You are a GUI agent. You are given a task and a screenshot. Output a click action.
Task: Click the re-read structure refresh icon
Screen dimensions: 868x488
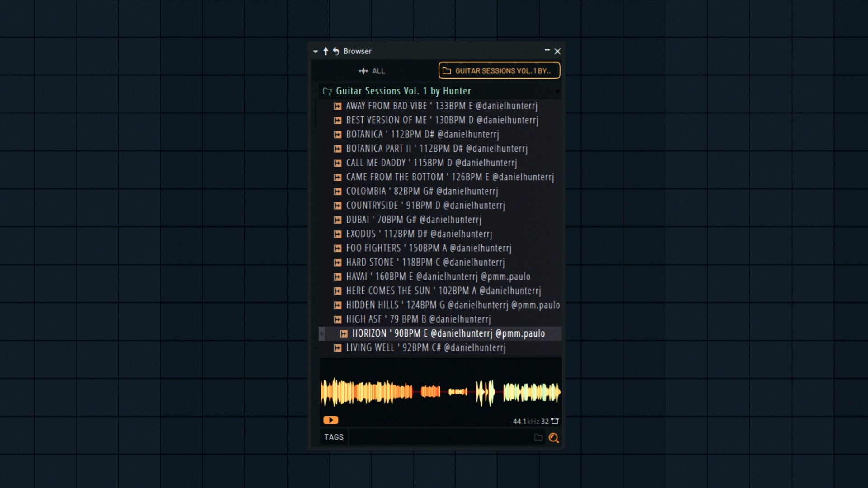click(x=336, y=51)
